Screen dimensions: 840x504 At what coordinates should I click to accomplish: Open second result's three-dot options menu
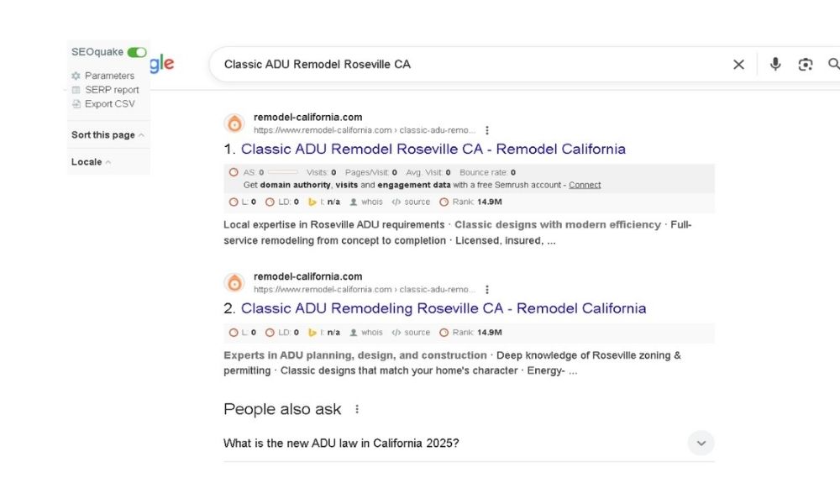487,290
